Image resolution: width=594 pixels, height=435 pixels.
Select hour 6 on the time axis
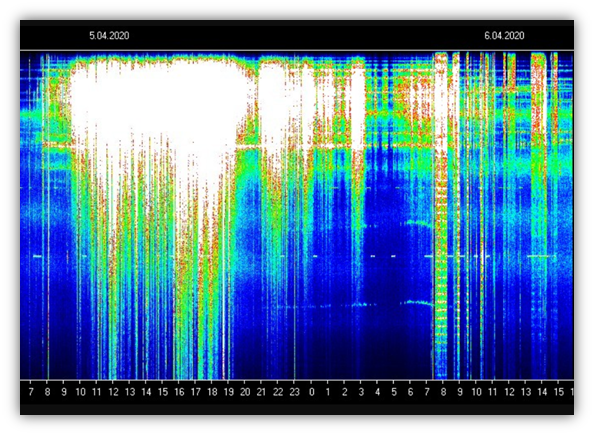pyautogui.click(x=410, y=392)
